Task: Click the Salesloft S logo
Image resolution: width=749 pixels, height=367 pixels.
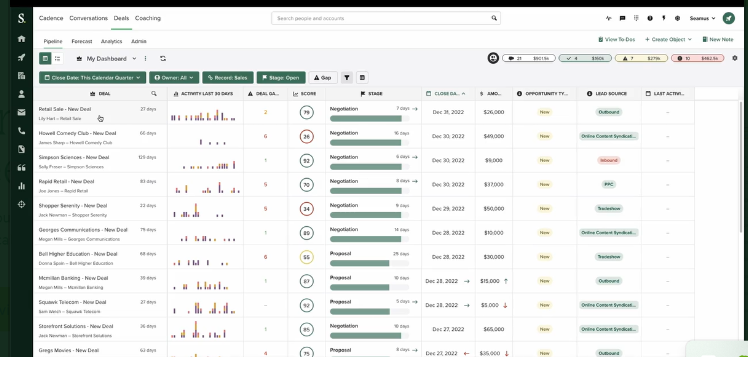Action: pyautogui.click(x=21, y=19)
